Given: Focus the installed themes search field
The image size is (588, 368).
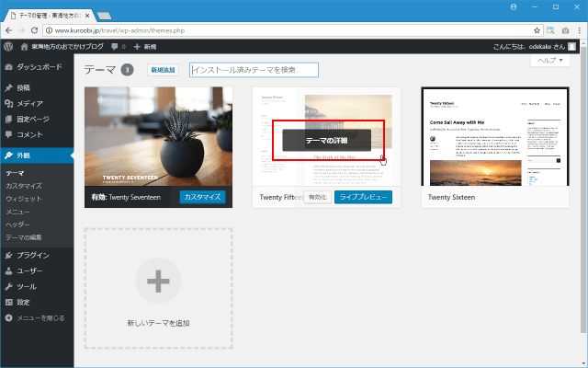Looking at the screenshot, I should [254, 70].
